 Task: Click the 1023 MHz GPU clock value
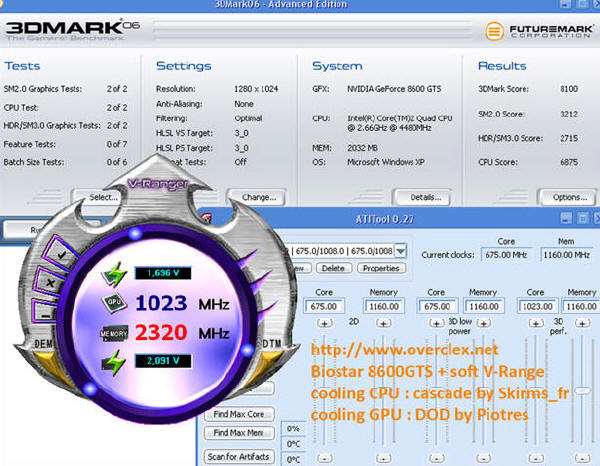[x=161, y=303]
